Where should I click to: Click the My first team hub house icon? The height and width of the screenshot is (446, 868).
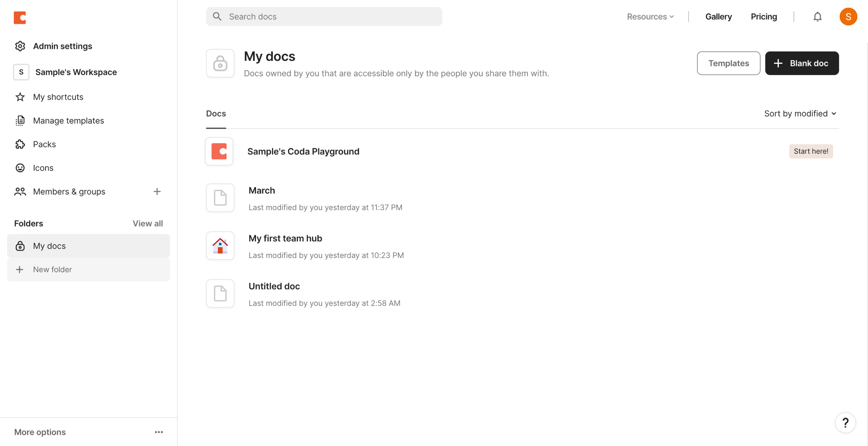point(220,246)
